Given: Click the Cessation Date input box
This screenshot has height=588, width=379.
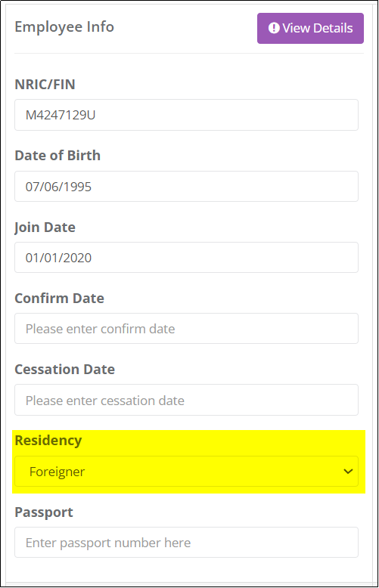Looking at the screenshot, I should coord(186,400).
